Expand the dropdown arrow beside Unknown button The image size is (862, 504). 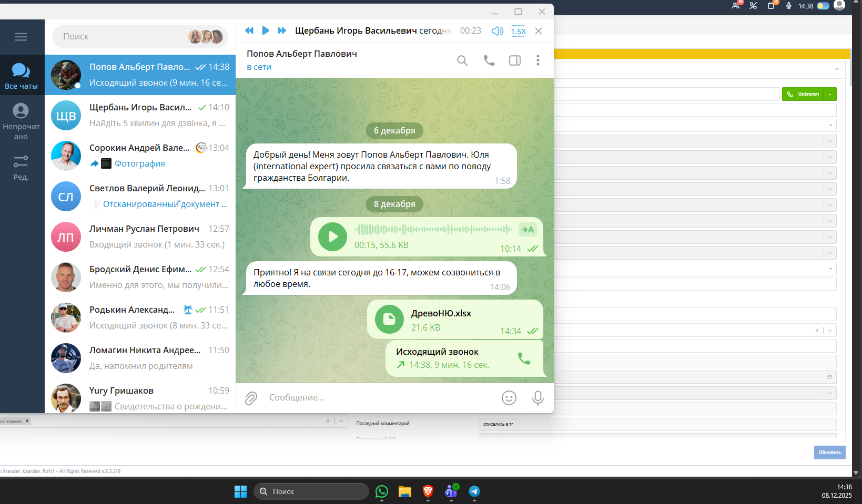[830, 94]
